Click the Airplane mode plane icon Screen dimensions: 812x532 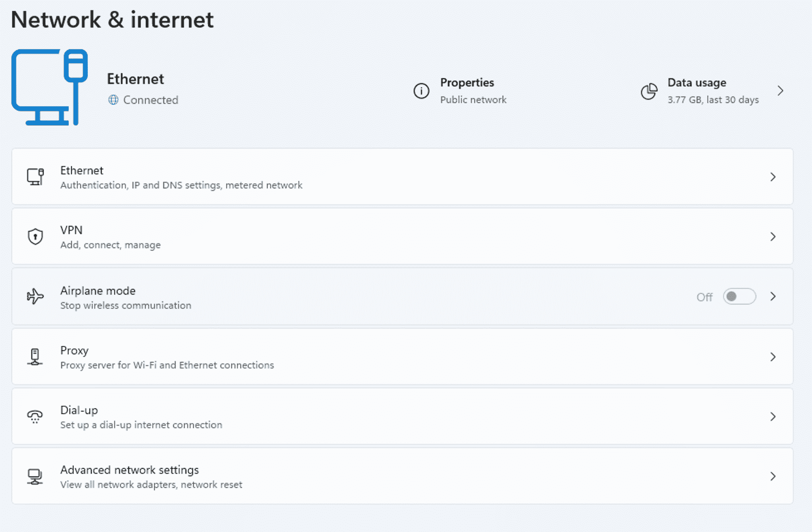(35, 296)
